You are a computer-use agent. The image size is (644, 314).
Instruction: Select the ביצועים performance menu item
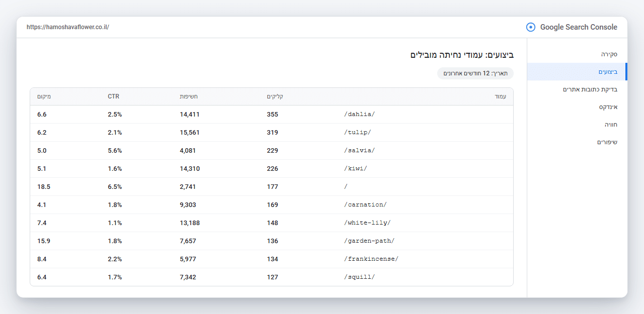pyautogui.click(x=577, y=72)
